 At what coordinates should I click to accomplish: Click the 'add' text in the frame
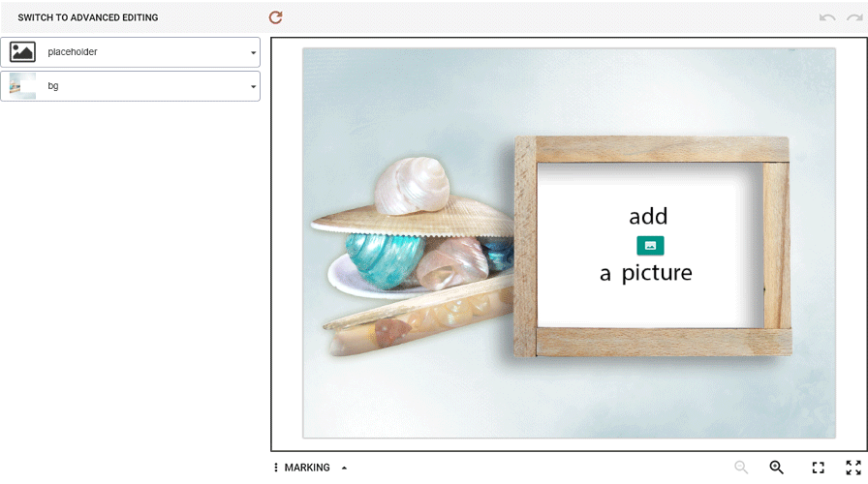[x=648, y=216]
